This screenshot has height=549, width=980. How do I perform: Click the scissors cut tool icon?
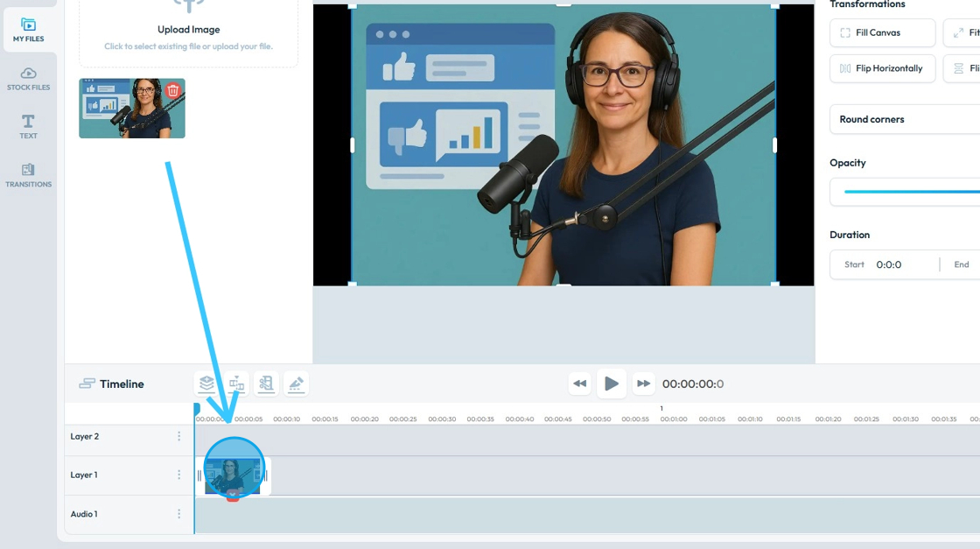coord(266,384)
